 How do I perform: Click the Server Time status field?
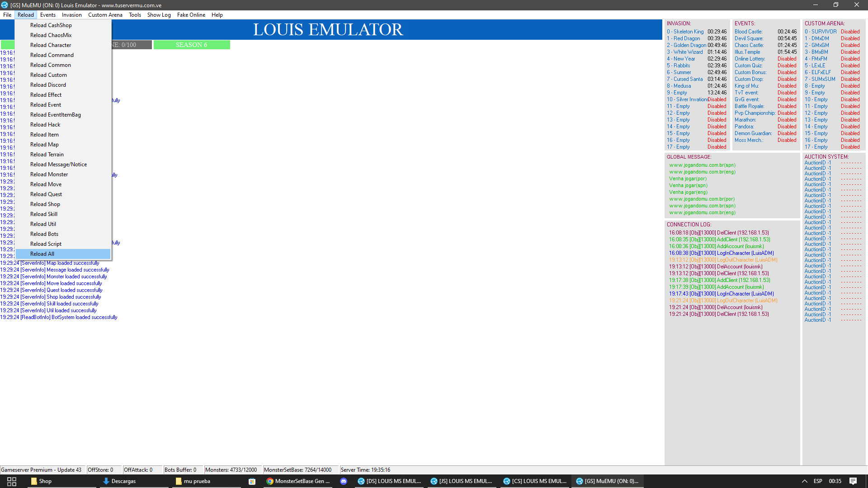366,470
